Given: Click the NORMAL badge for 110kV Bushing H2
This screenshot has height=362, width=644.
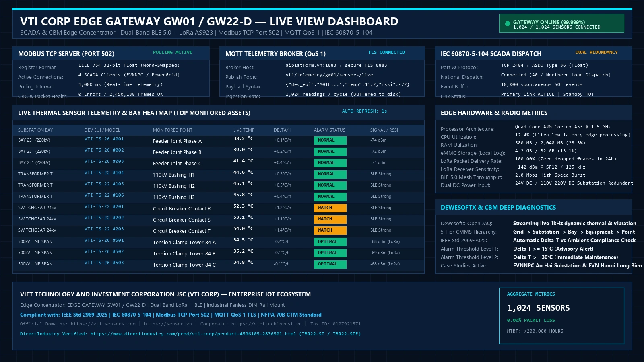Looking at the screenshot, I should click(330, 185).
